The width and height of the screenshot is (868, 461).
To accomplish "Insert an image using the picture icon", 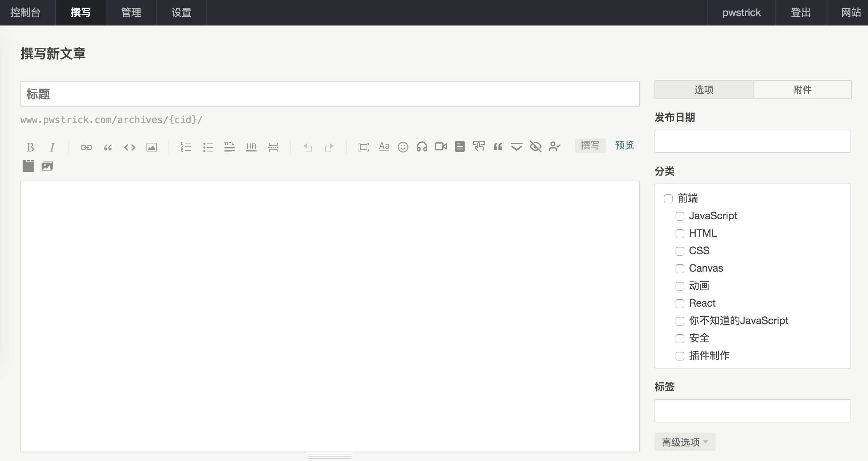I will coord(152,147).
